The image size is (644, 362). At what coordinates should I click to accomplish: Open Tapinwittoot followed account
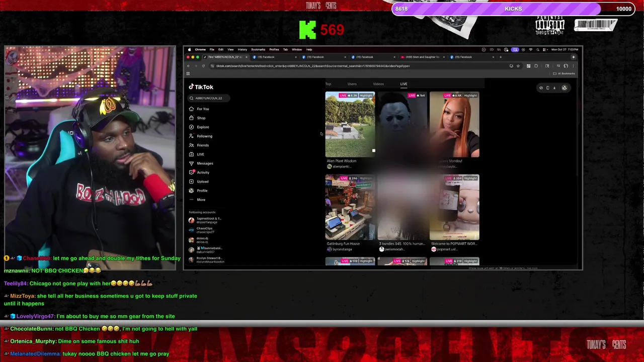click(206, 220)
